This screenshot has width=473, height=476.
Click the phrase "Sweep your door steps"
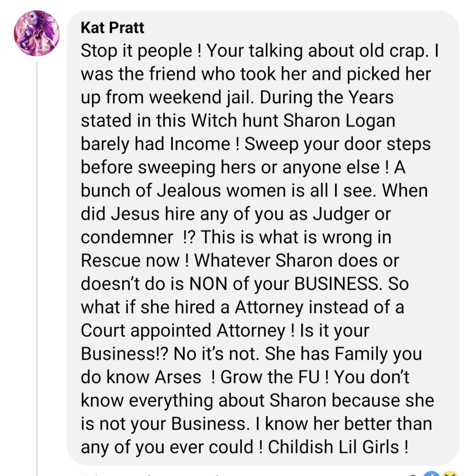(338, 144)
